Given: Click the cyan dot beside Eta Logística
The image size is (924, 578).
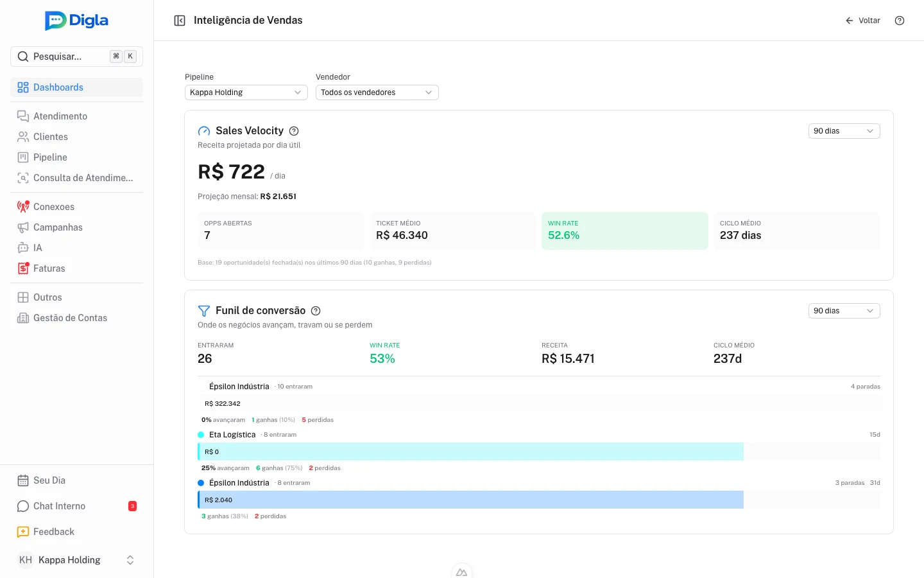Looking at the screenshot, I should point(201,435).
